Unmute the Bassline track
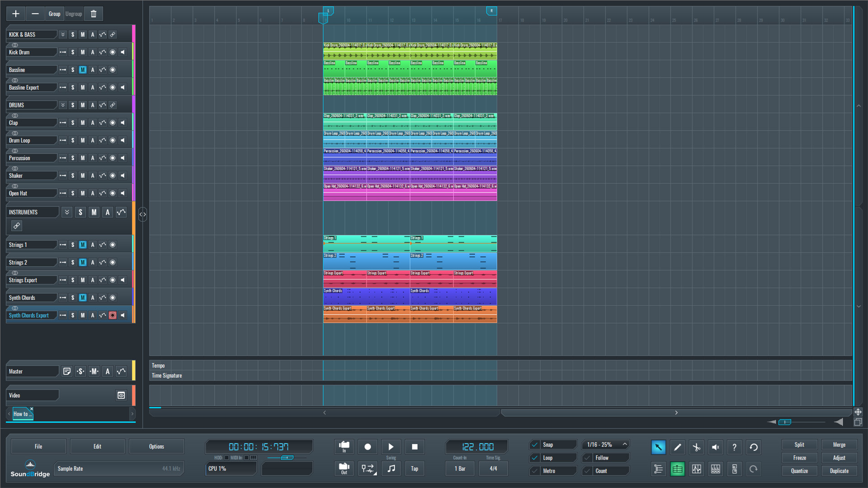The image size is (868, 488). 83,70
